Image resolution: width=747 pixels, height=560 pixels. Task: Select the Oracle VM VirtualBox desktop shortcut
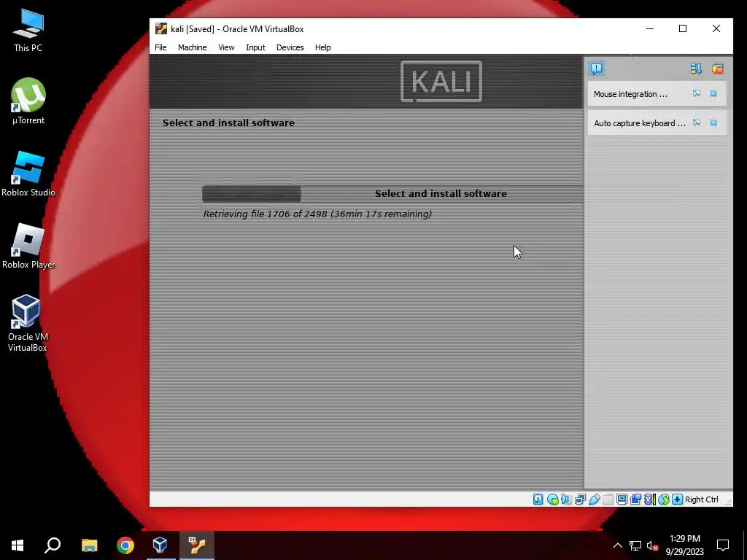[28, 323]
